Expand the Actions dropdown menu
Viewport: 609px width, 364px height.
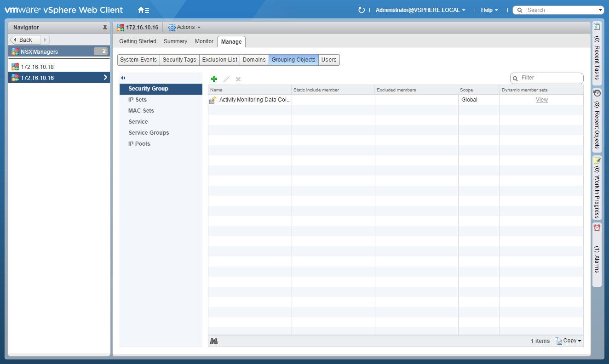185,28
